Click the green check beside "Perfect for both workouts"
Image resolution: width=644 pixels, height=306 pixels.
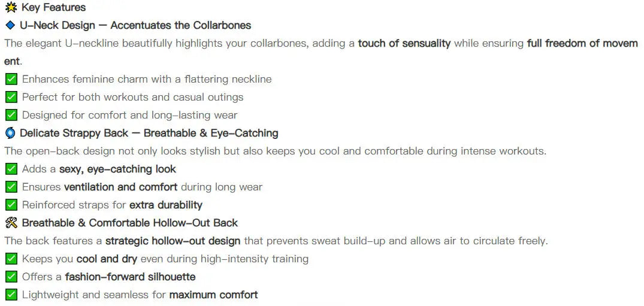(x=11, y=97)
